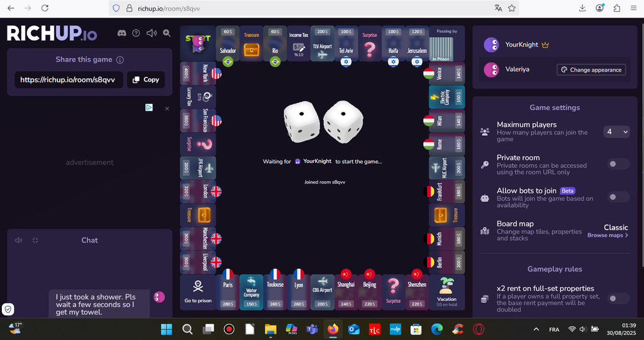644x340 pixels.
Task: Expand Browse maps option
Action: pyautogui.click(x=608, y=235)
